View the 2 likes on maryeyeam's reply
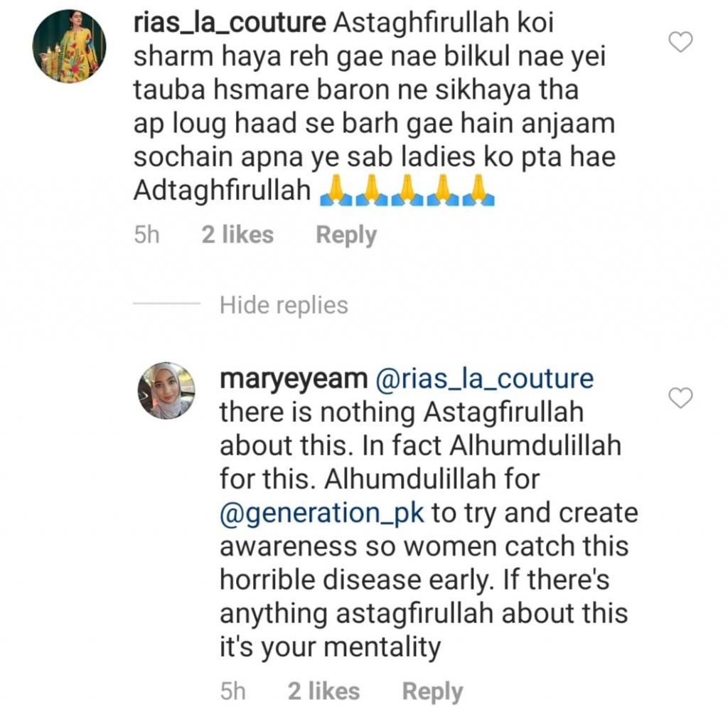 click(x=323, y=691)
